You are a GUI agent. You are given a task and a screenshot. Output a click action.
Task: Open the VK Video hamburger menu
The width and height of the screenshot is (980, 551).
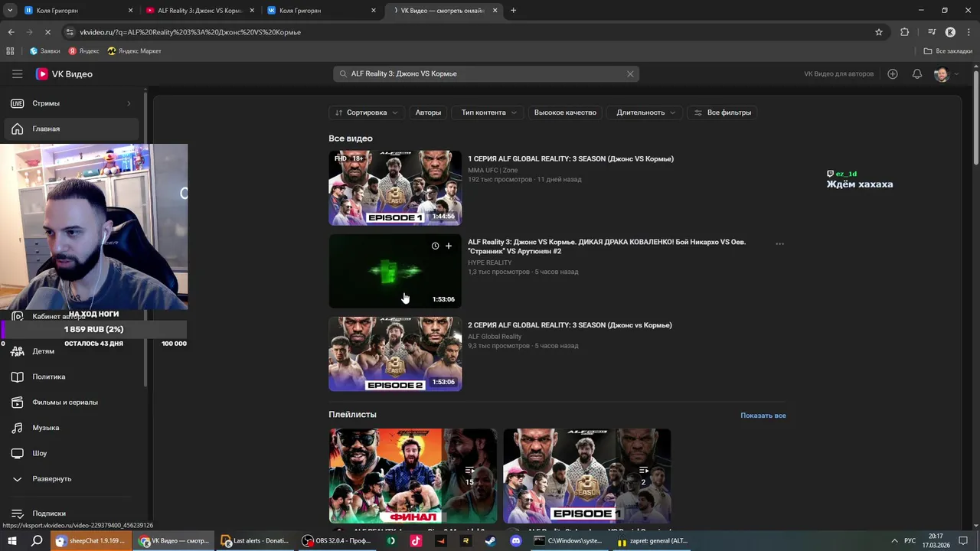[17, 74]
